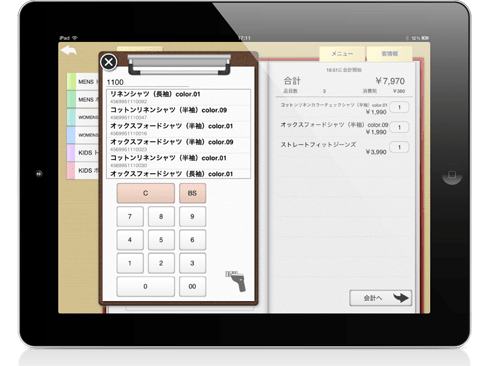This screenshot has width=490, height=366.
Task: Click the 会計へ arrow button
Action: click(380, 298)
